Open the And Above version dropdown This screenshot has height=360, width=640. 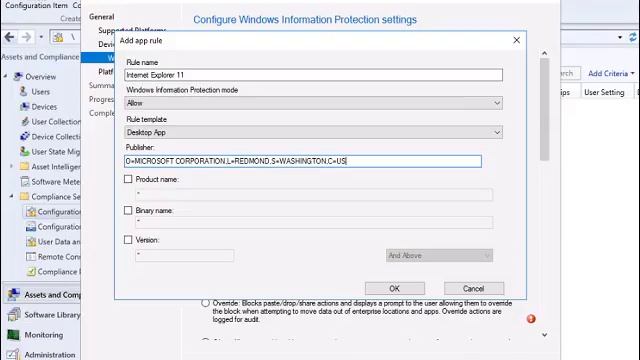[439, 256]
